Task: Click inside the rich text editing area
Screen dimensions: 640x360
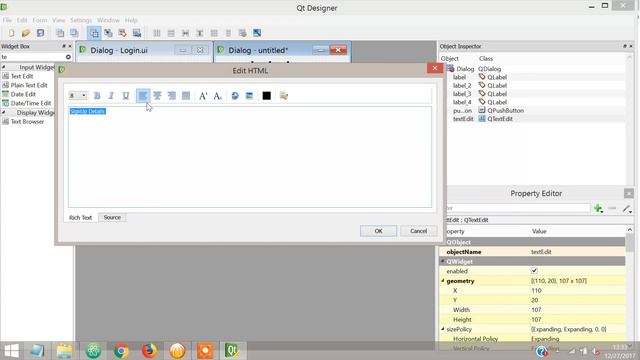Action: 250,157
